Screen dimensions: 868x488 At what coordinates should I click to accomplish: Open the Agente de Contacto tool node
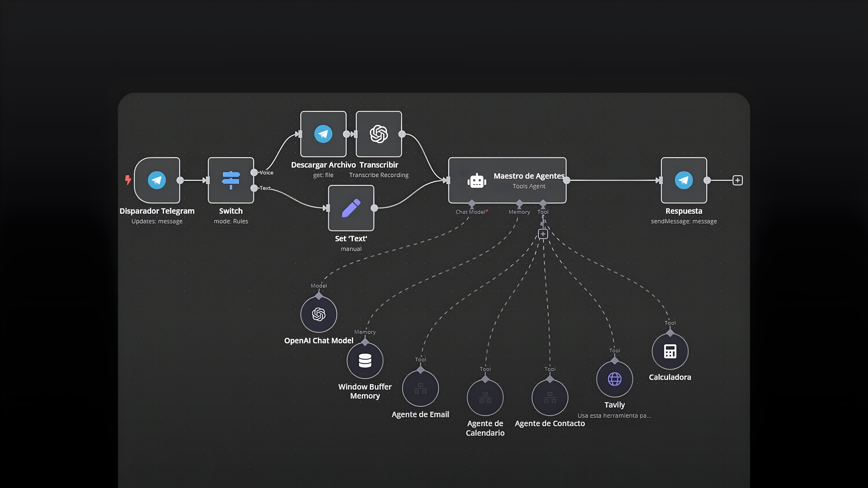(550, 398)
